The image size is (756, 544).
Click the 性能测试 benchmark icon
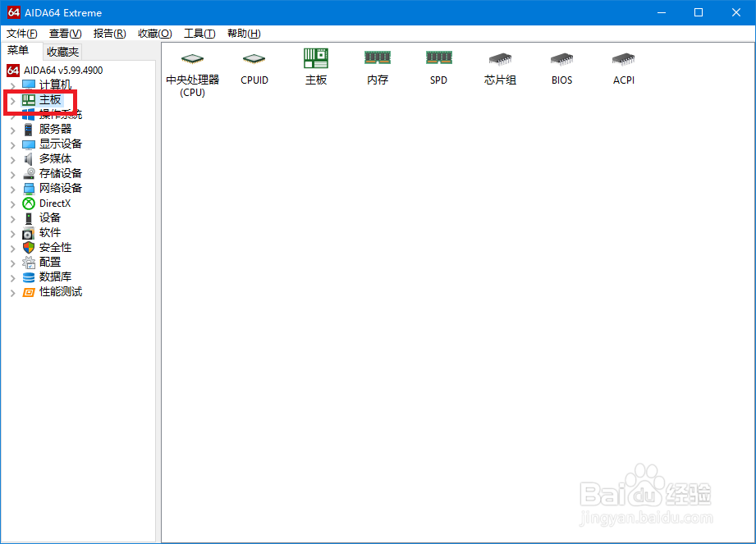coord(29,292)
